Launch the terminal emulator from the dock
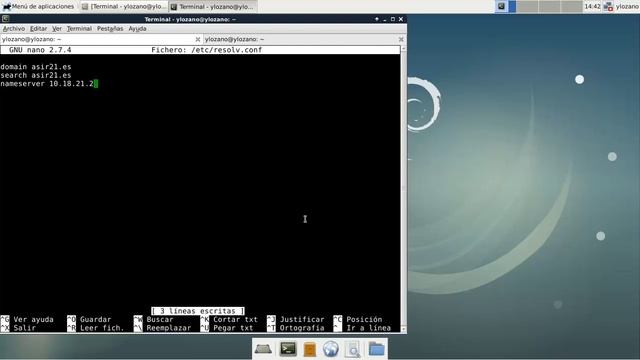 tap(288, 349)
